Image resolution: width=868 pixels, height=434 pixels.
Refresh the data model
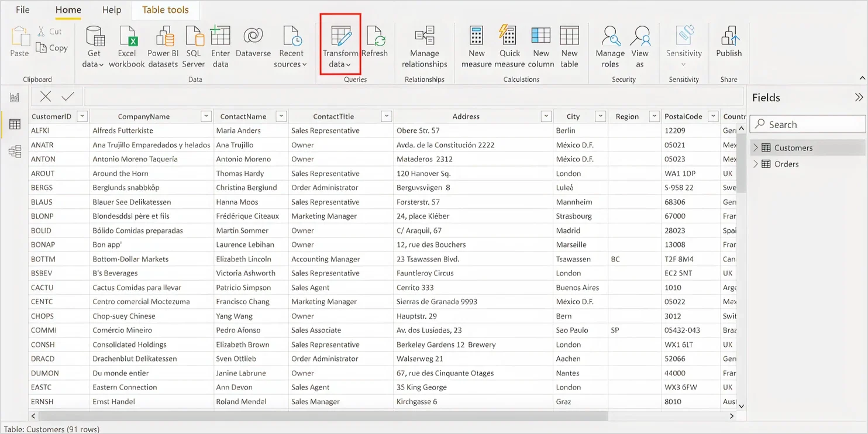[x=375, y=42]
